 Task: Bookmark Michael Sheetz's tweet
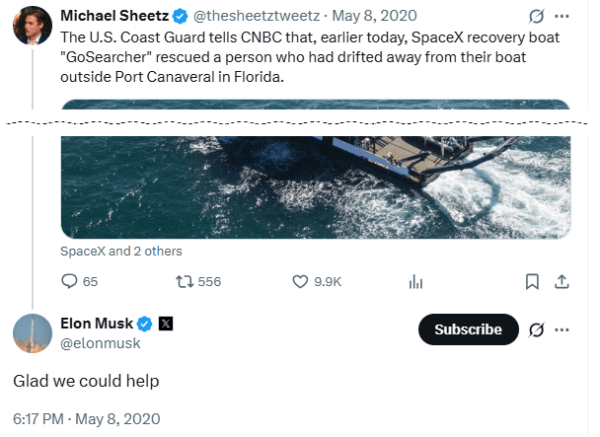point(533,282)
